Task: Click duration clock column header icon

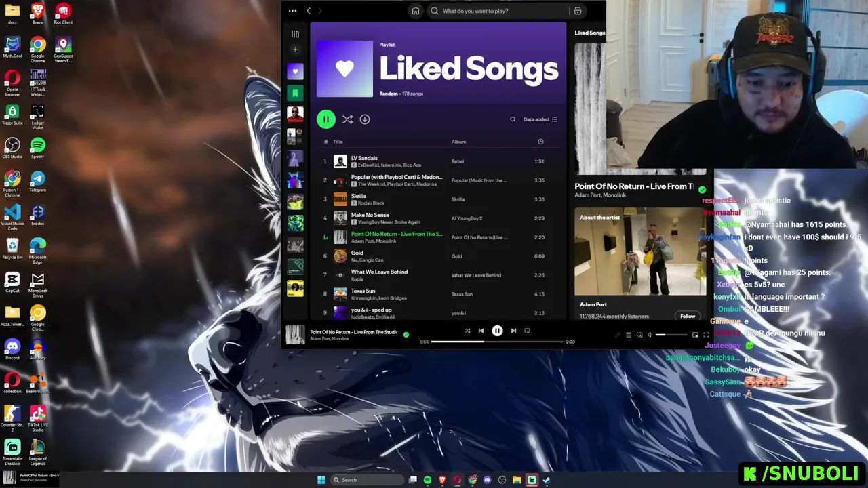Action: click(540, 142)
